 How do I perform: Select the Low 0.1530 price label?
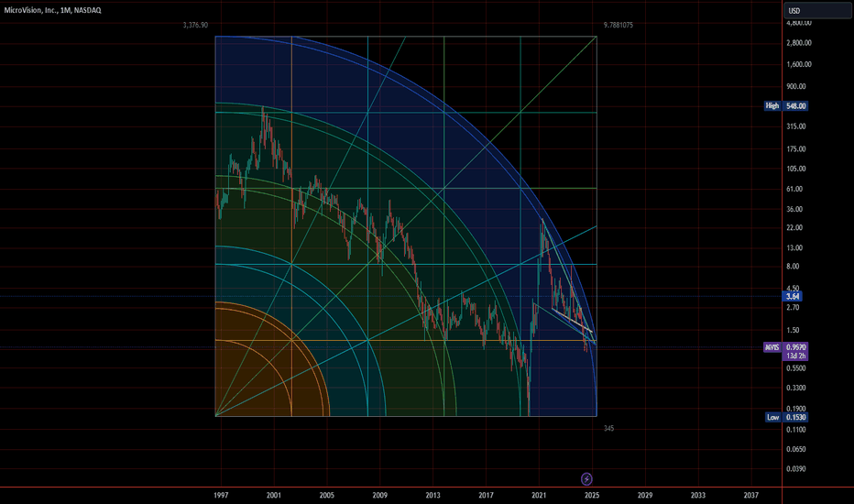click(x=787, y=417)
